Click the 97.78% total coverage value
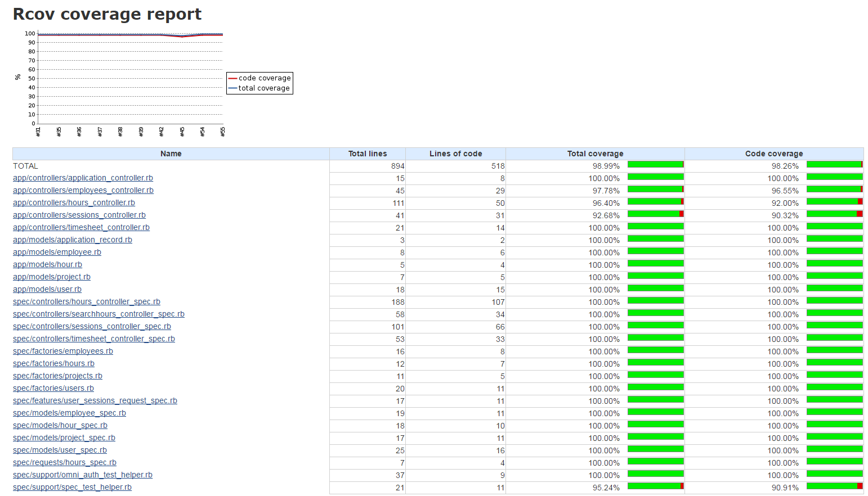Viewport: 868px width, 496px height. pyautogui.click(x=606, y=191)
